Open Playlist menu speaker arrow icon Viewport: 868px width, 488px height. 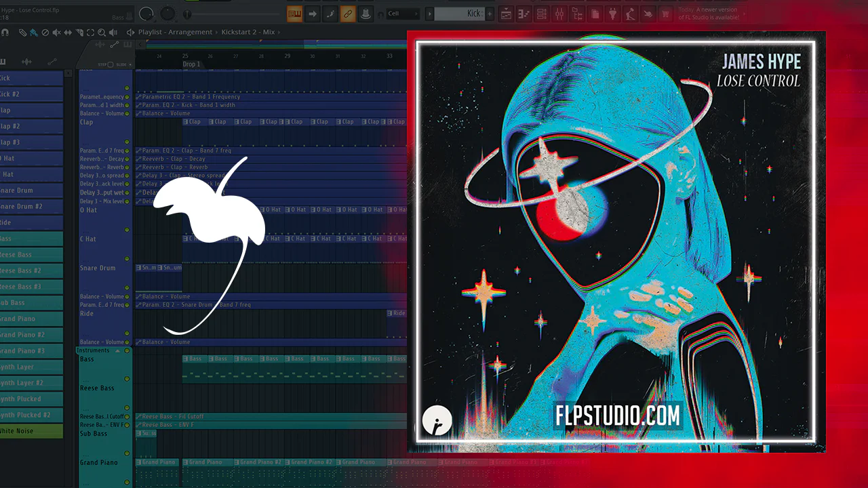pyautogui.click(x=131, y=32)
